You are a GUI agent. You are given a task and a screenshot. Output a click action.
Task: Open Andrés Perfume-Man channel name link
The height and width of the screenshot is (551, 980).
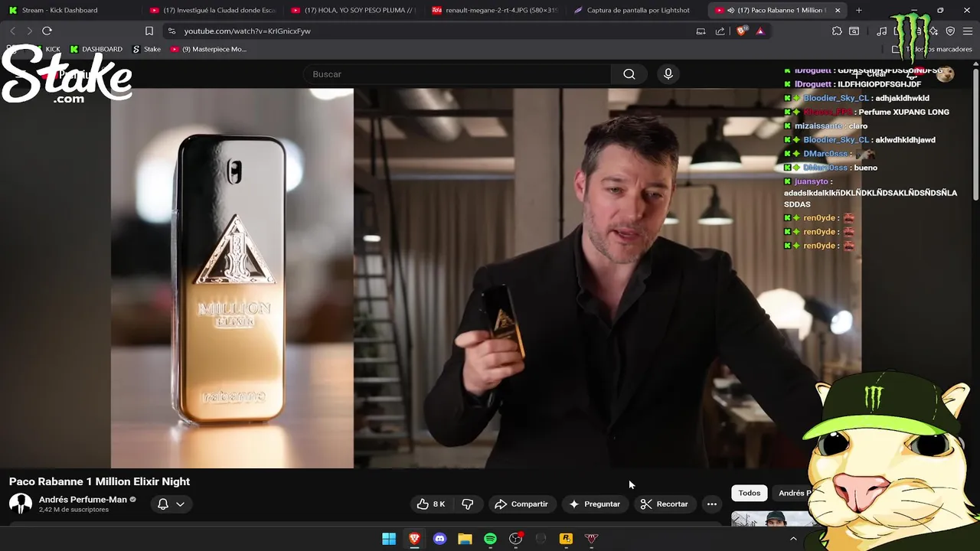tap(83, 500)
